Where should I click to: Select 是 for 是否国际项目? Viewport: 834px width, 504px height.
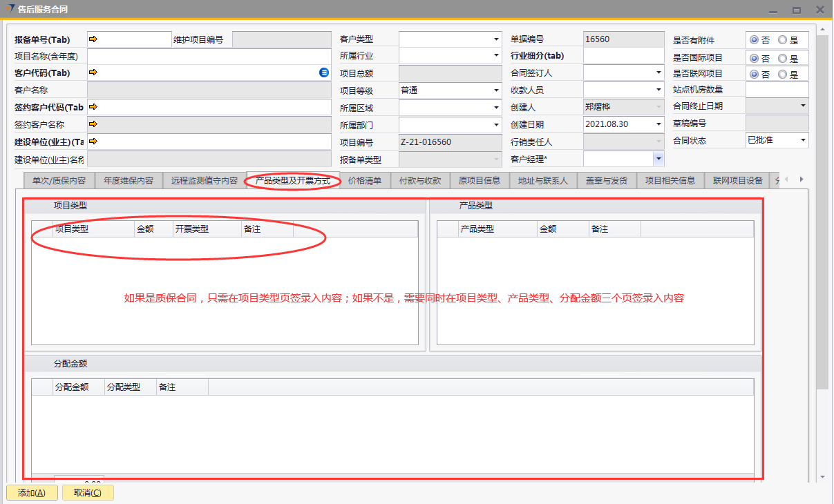click(x=782, y=58)
